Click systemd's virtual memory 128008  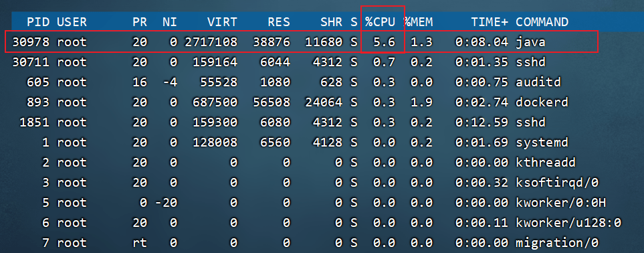tap(215, 143)
